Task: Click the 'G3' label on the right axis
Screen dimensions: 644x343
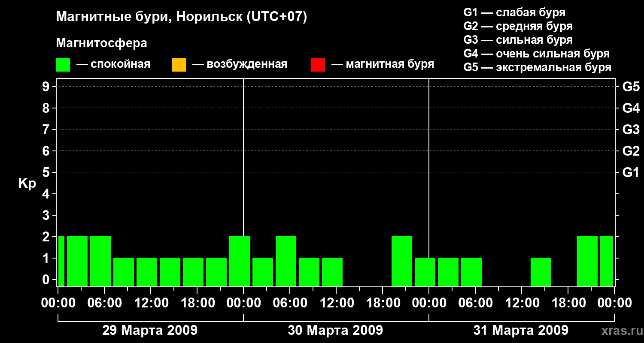Action: pos(631,129)
